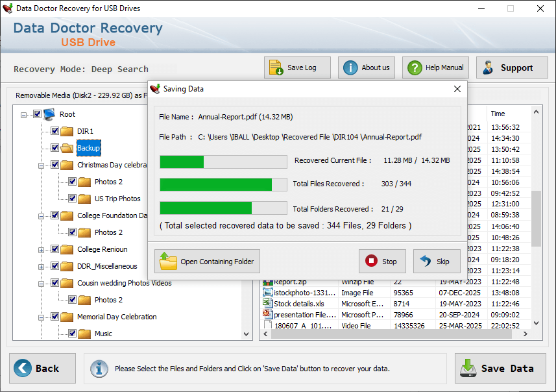Screen dimensions: 556x392
Task: Click the Back arrow icon
Action: pos(23,368)
